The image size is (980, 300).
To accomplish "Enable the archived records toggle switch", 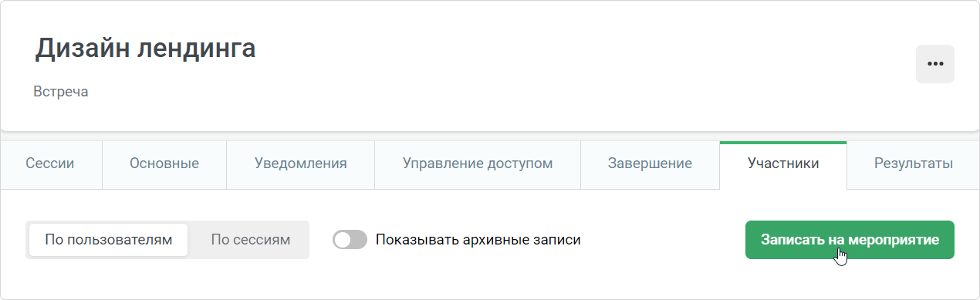I will (x=350, y=240).
